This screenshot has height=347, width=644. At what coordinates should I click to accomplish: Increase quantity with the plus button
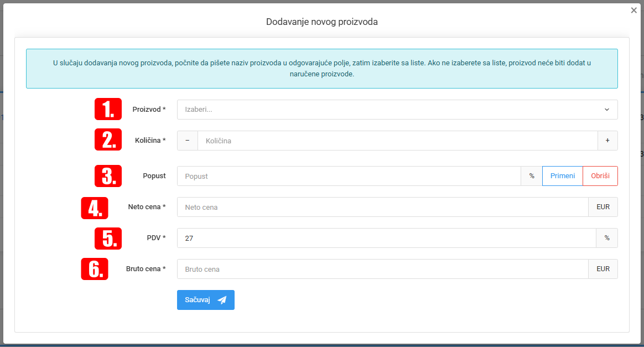click(607, 141)
